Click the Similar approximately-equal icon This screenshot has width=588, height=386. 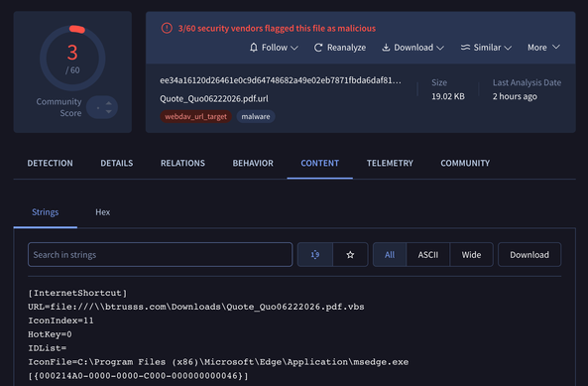465,48
